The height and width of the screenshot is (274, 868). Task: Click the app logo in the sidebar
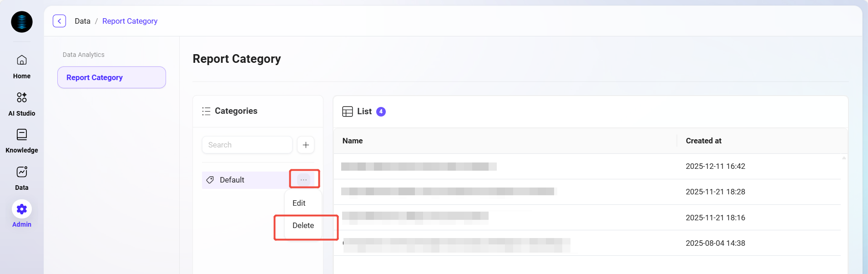22,22
